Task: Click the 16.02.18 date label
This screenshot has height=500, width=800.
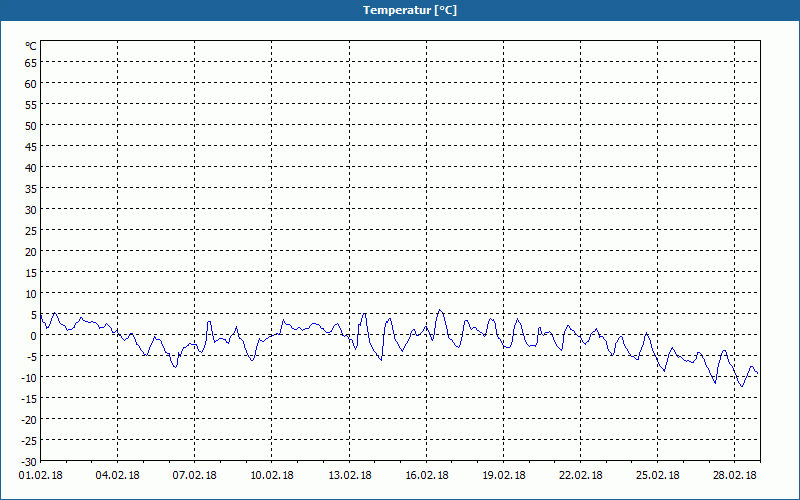Action: point(427,476)
